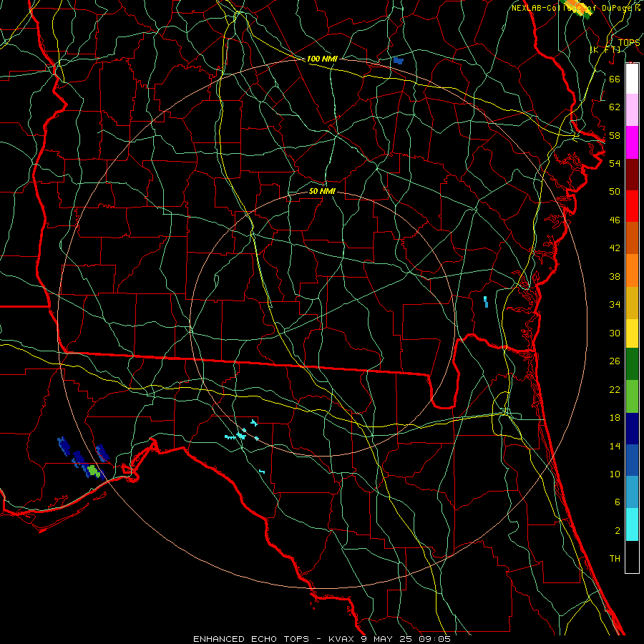Click the light pink 62k ft legend swatch

pyautogui.click(x=632, y=110)
